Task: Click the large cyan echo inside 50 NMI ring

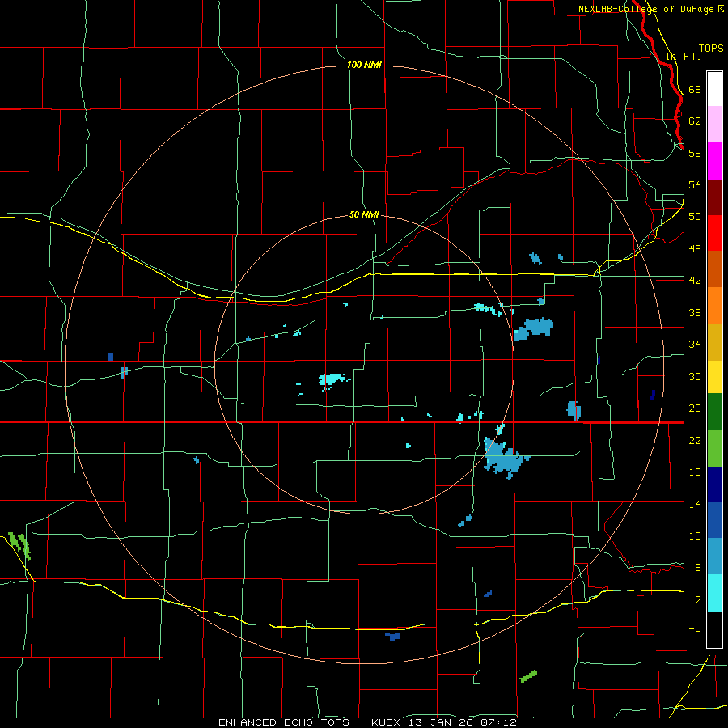Action: point(331,380)
